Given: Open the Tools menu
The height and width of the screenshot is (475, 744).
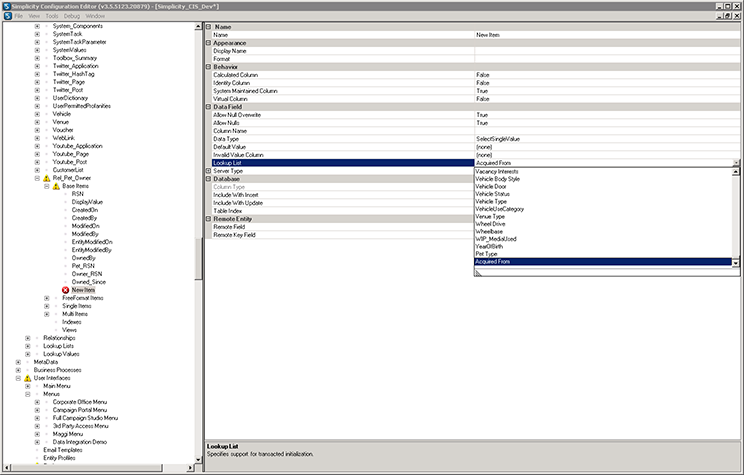Looking at the screenshot, I should pyautogui.click(x=51, y=16).
